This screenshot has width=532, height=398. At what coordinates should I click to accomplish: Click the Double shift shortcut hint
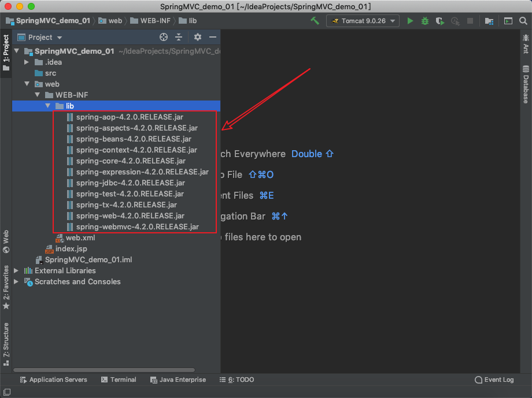coord(312,154)
